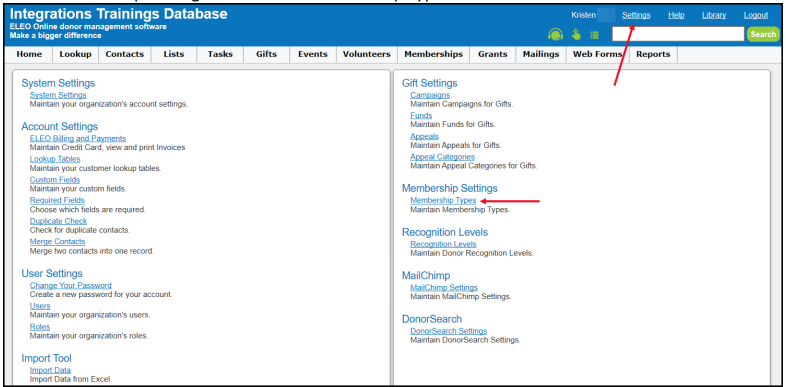Click the 'Gift Settings' section heading
The height and width of the screenshot is (387, 786).
pos(430,83)
